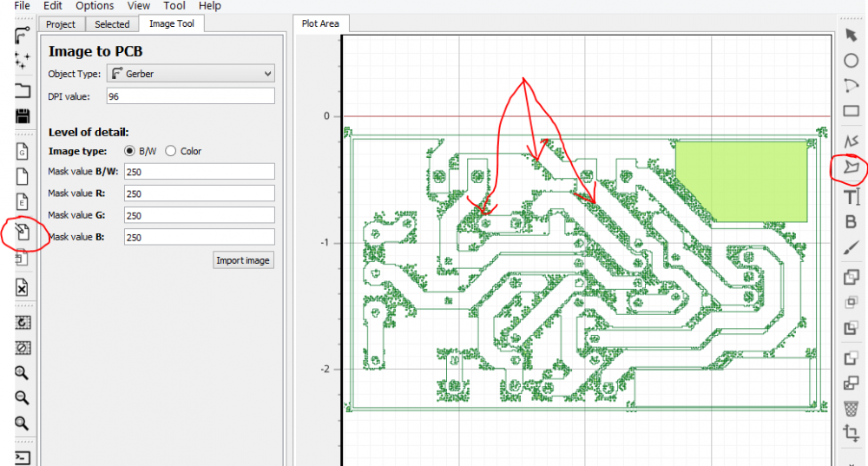Click the trash can delete icon

pyautogui.click(x=851, y=409)
